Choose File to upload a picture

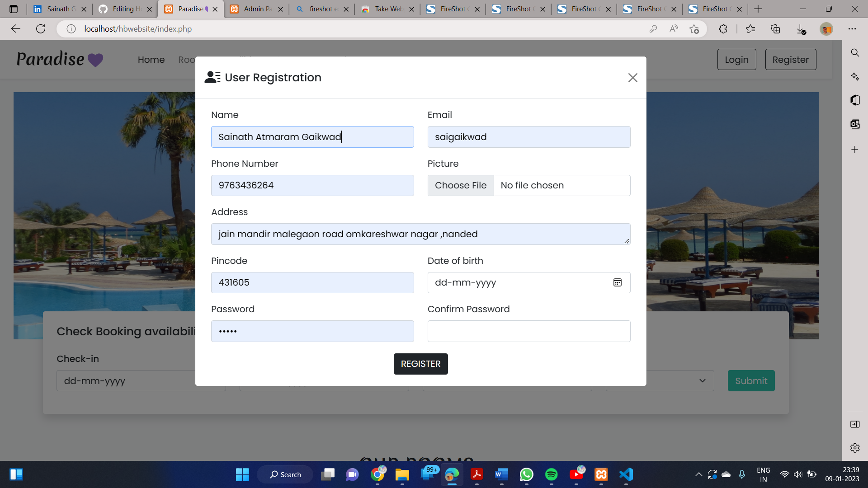(461, 185)
